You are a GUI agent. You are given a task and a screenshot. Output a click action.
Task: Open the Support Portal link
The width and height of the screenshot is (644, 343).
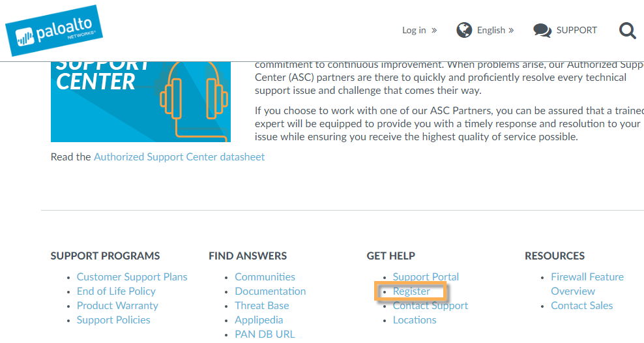click(x=426, y=277)
